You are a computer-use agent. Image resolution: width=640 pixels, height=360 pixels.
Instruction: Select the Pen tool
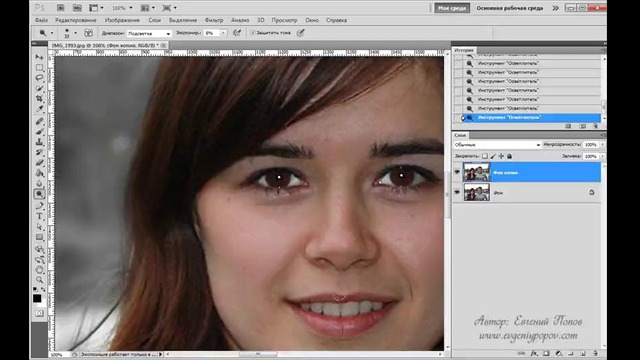[39, 206]
